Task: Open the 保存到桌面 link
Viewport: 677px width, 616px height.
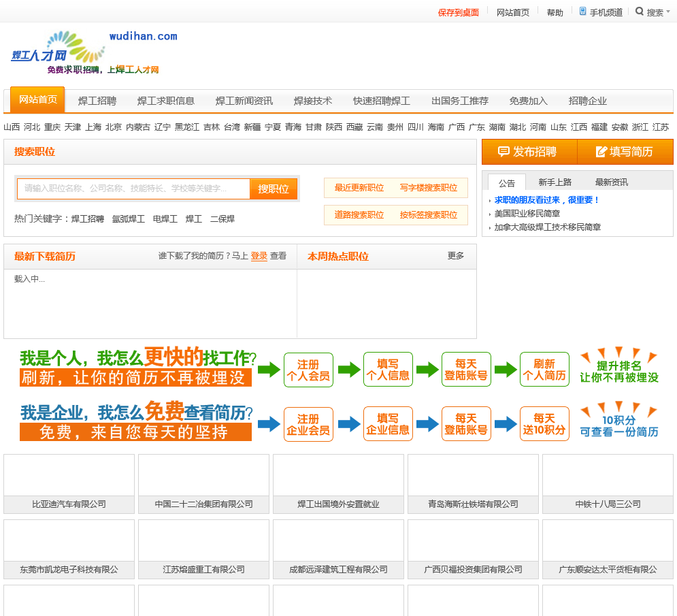Action: [x=459, y=12]
